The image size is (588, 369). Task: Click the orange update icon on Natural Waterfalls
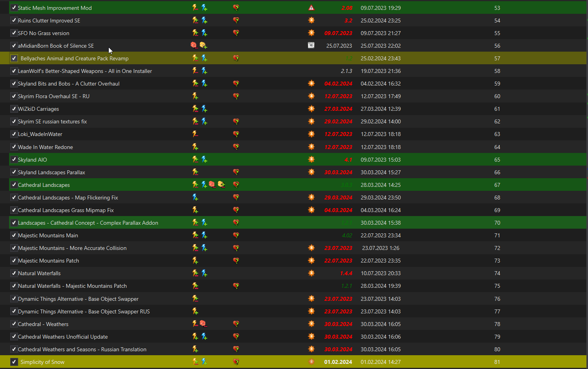pos(311,273)
